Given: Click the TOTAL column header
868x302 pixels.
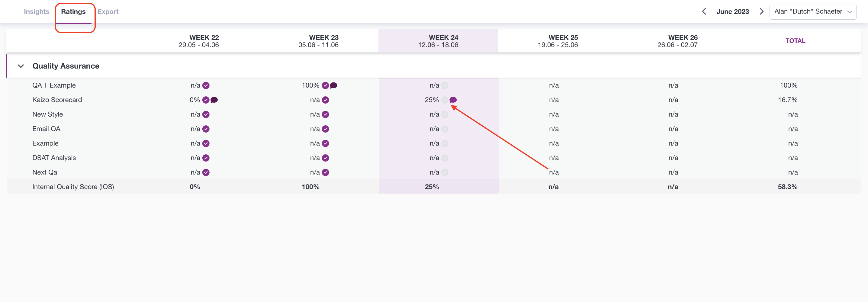Looking at the screenshot, I should click(x=795, y=41).
